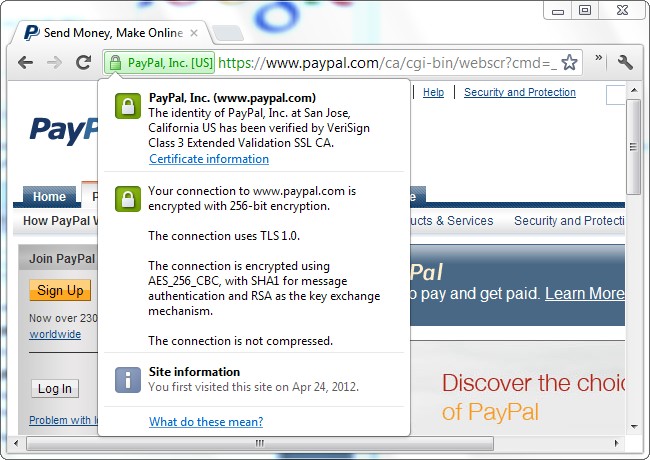Click the horizontal scrollbar right arrow

click(616, 443)
